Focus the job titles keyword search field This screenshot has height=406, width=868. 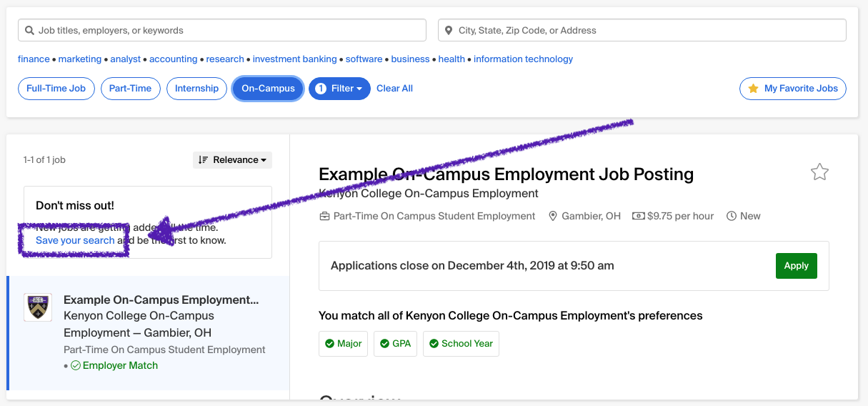[222, 31]
